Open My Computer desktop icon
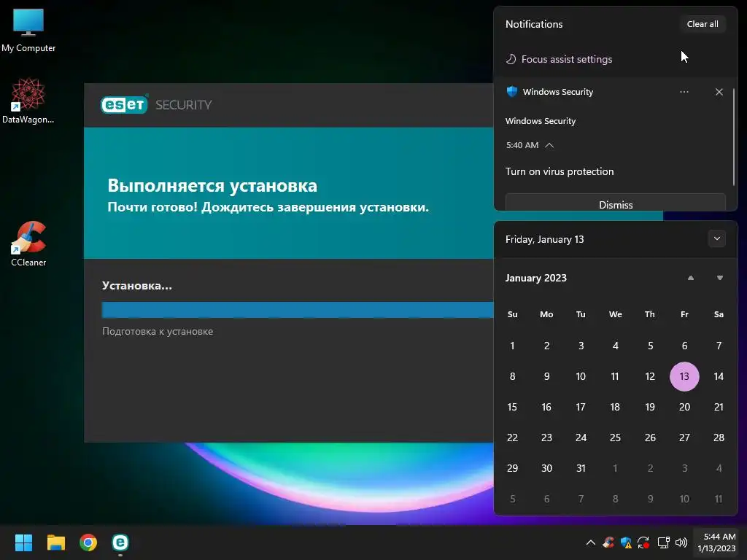 [28, 31]
